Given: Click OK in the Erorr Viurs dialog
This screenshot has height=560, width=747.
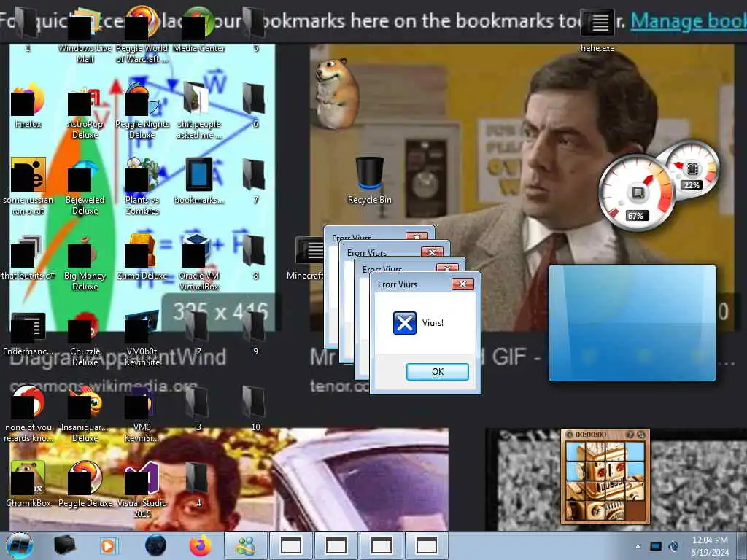Looking at the screenshot, I should [x=438, y=371].
